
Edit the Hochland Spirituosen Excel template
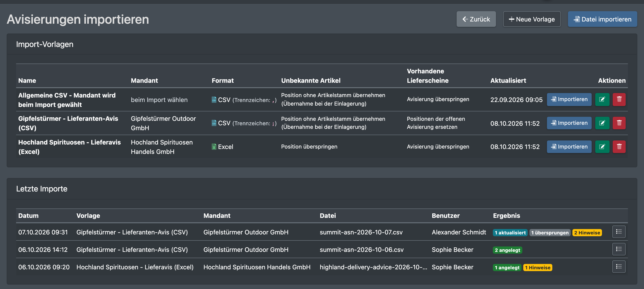pyautogui.click(x=602, y=147)
